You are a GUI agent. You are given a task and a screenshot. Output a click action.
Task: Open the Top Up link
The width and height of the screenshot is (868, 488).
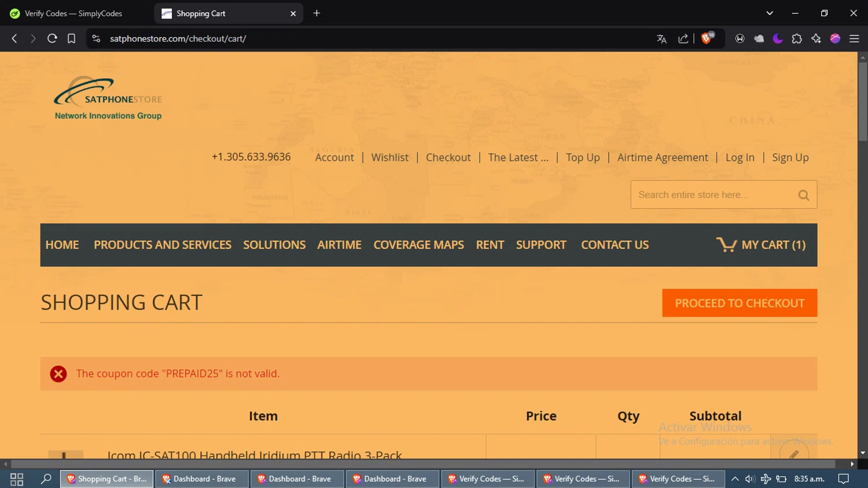(x=583, y=157)
